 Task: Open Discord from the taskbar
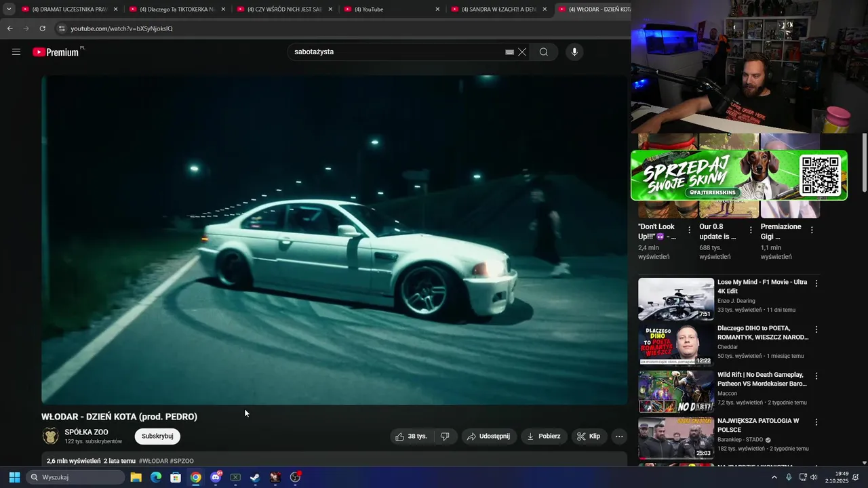click(x=216, y=477)
